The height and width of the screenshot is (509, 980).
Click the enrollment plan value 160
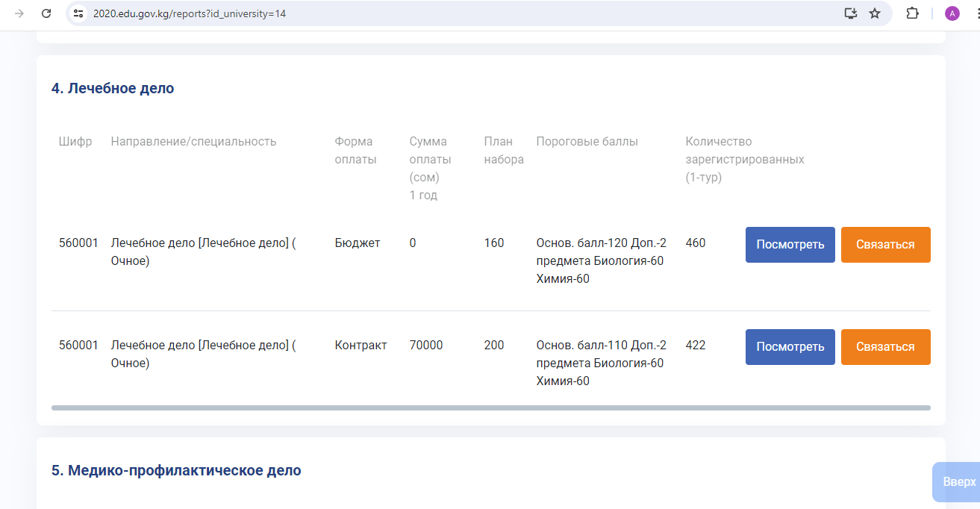(494, 243)
